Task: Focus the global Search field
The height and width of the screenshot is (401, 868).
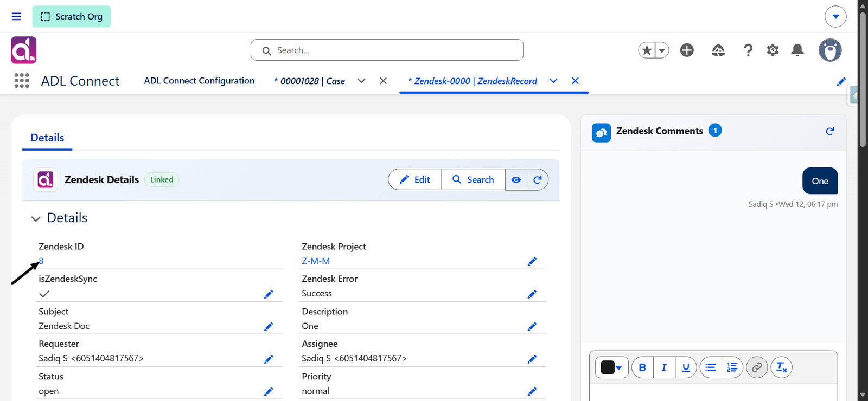Action: 387,50
